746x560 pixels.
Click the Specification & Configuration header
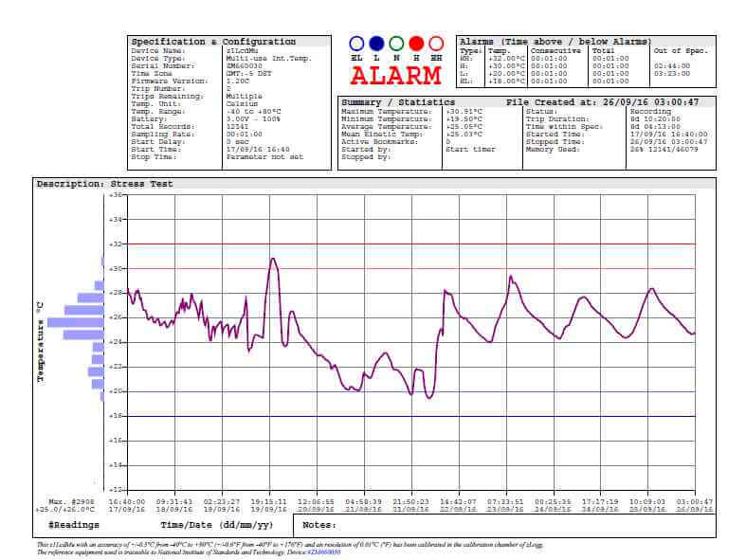tap(213, 42)
